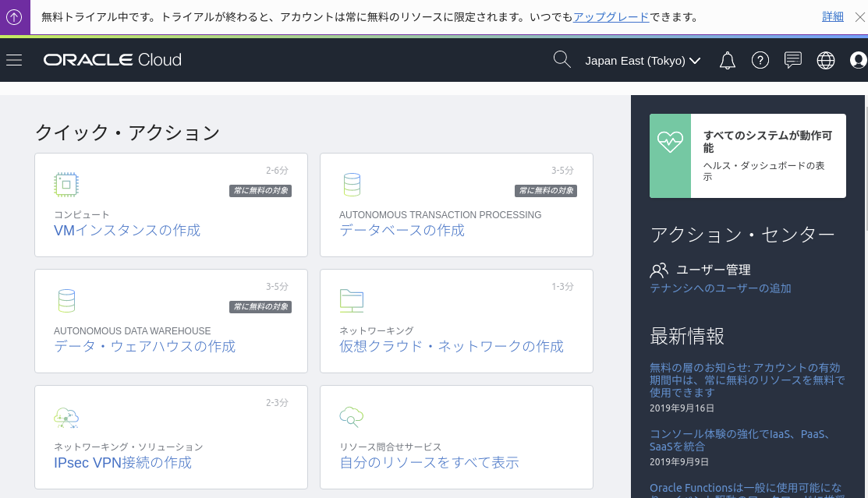868x498 pixels.
Task: Click the resource explorer search icon
Action: click(x=352, y=417)
